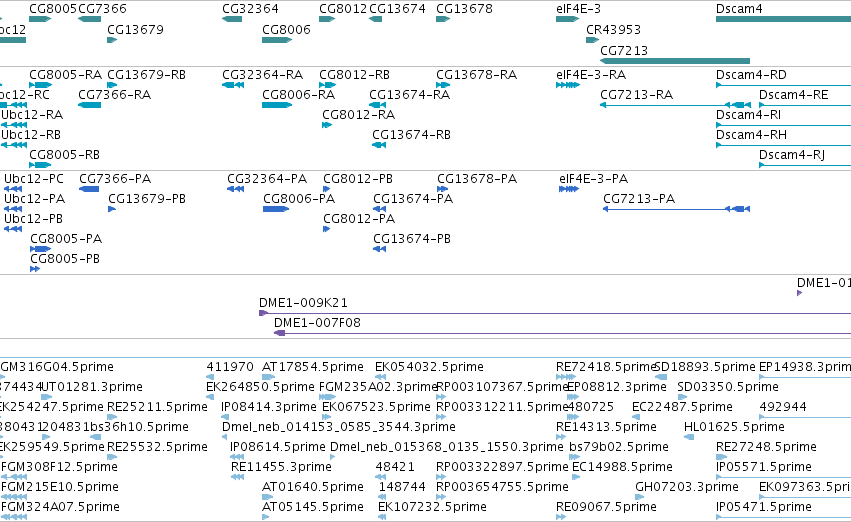Viewport: 851px width, 522px height.
Task: Select the CG7213-PA protein label
Action: tap(639, 199)
